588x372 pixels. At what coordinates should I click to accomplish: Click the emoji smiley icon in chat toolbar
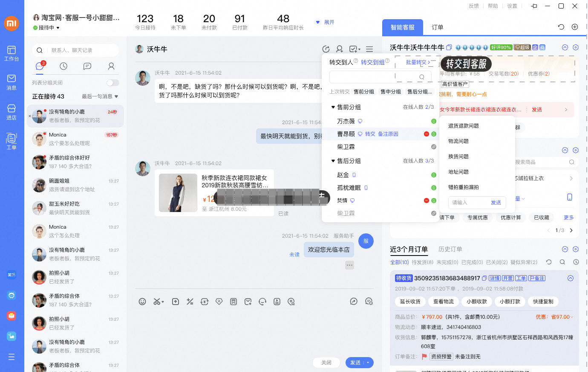[x=142, y=302]
